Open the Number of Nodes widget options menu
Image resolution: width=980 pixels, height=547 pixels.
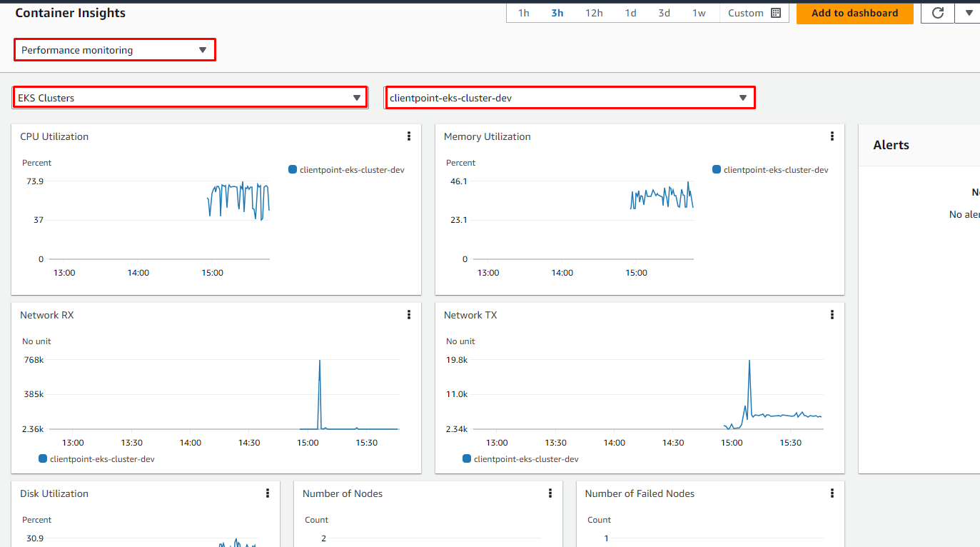point(550,493)
